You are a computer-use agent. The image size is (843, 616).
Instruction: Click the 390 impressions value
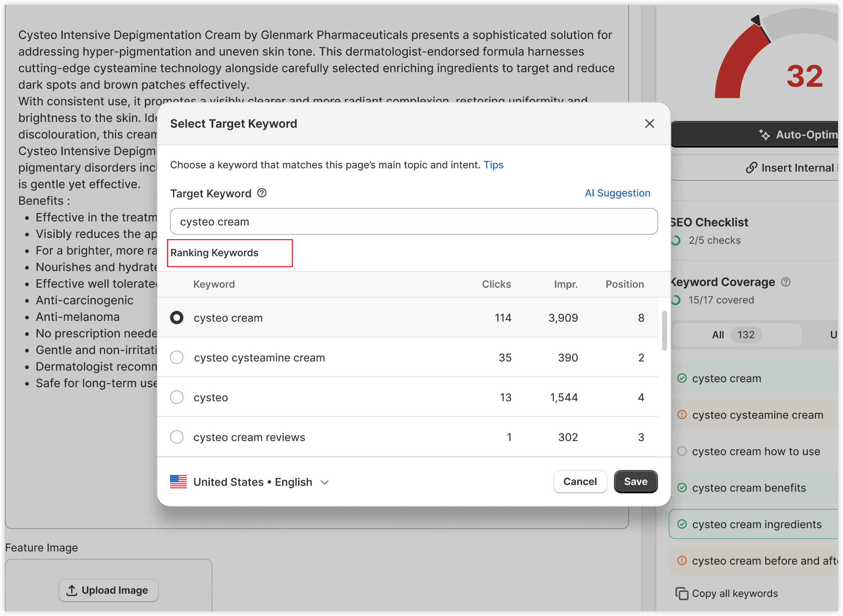568,358
